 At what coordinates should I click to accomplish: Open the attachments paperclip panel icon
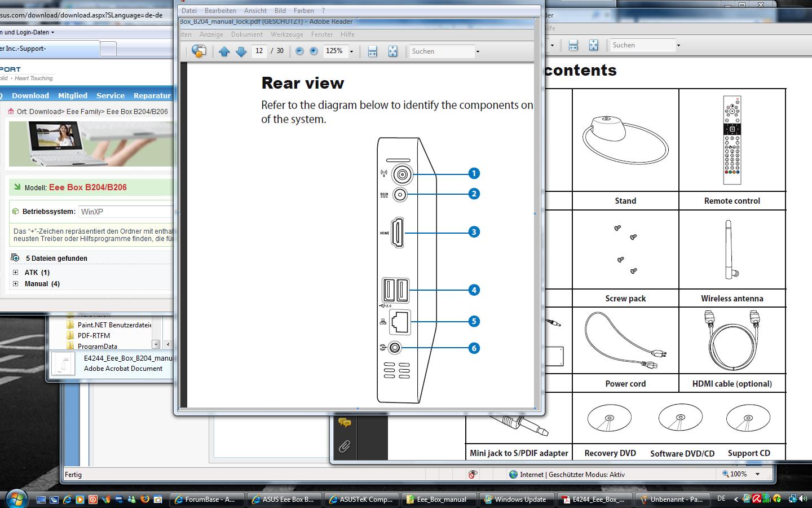pyautogui.click(x=345, y=446)
